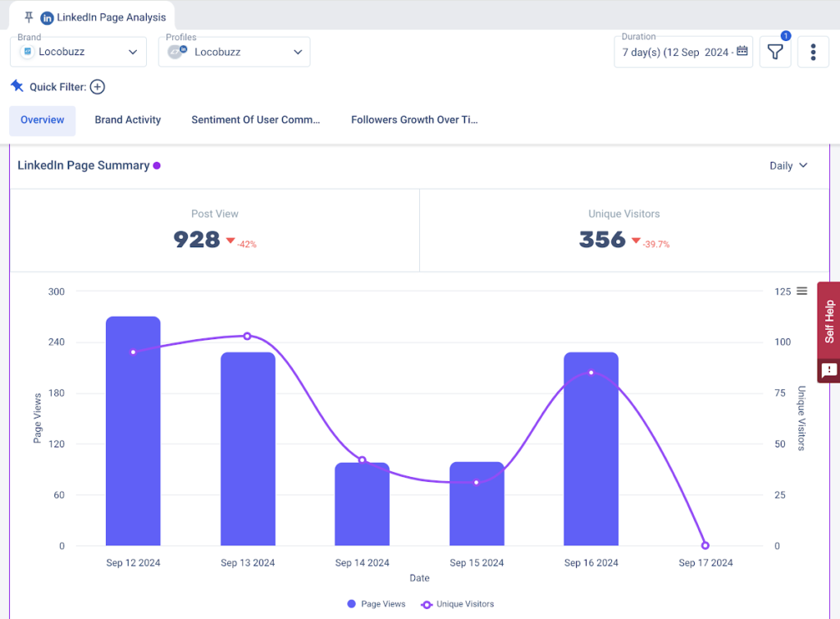Click the Sep 13 2024 page views bar

point(248,448)
